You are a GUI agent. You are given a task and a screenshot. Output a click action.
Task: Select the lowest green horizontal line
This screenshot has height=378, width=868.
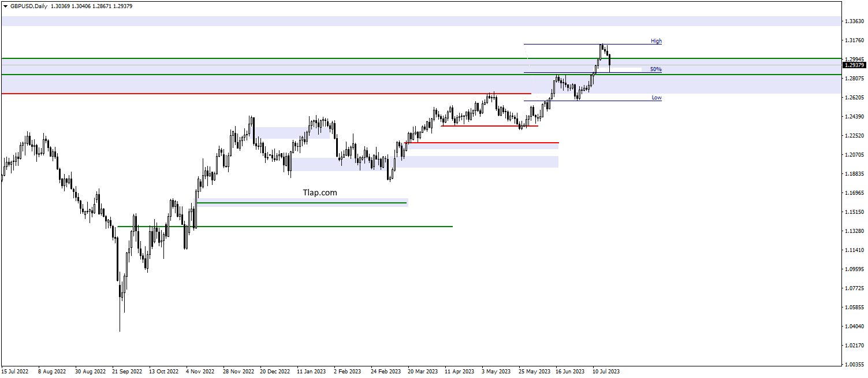tap(285, 227)
